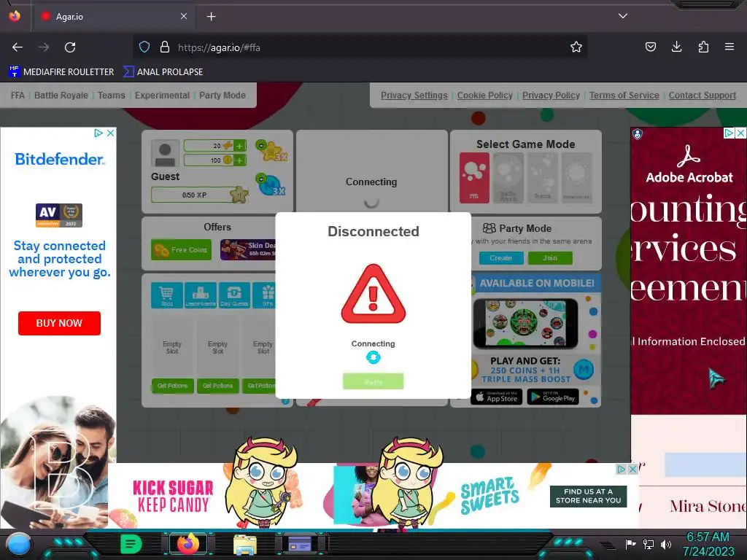Open the Pocket save icon
Viewport: 747px width, 560px height.
tap(650, 47)
